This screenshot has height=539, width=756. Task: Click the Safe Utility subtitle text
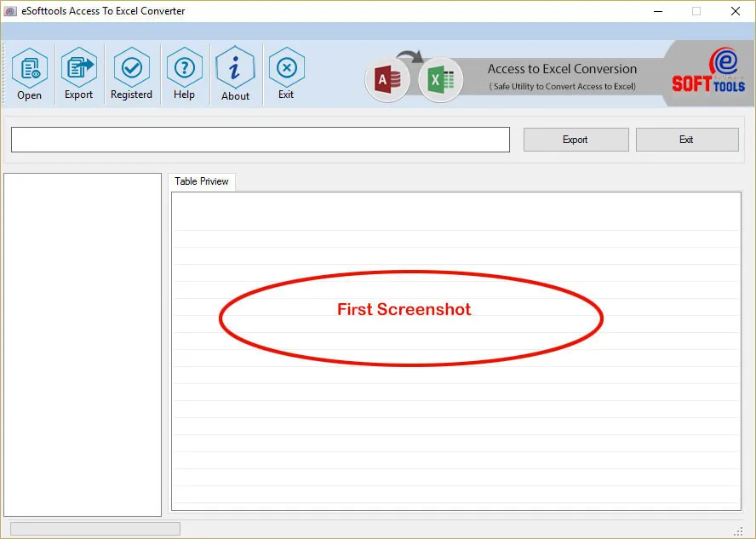tap(562, 87)
